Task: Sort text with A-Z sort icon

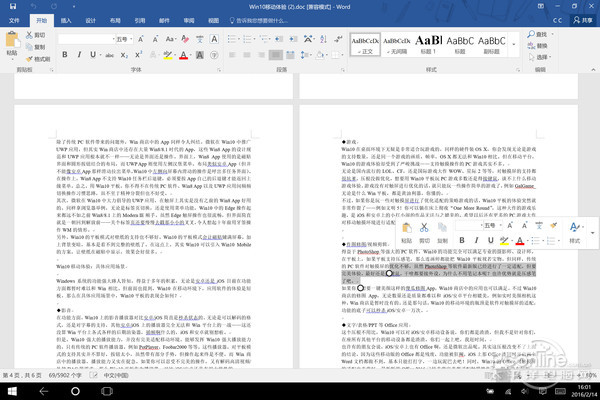Action: (323, 39)
